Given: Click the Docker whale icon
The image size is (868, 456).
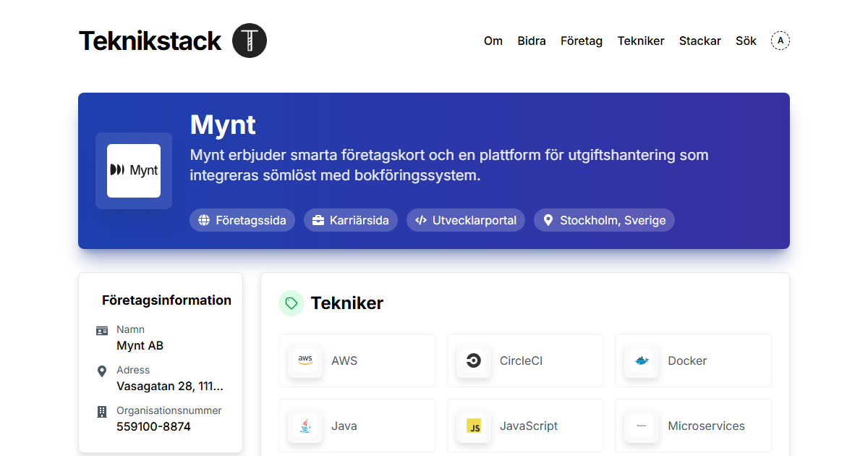Looking at the screenshot, I should click(642, 360).
